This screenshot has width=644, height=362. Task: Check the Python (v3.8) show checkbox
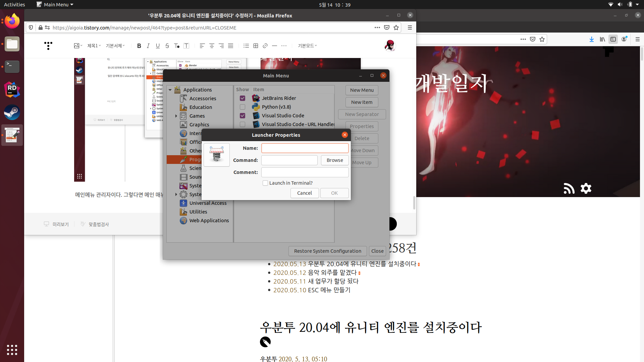click(x=243, y=107)
